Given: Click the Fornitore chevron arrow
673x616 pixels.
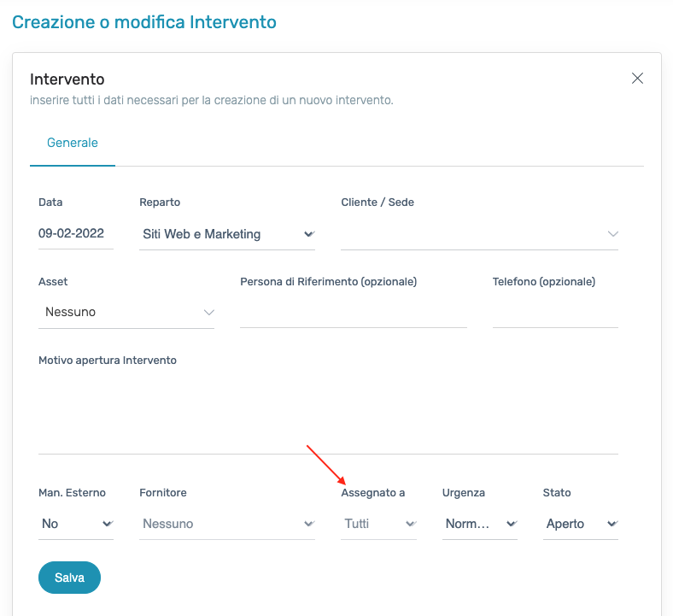Looking at the screenshot, I should coord(309,524).
